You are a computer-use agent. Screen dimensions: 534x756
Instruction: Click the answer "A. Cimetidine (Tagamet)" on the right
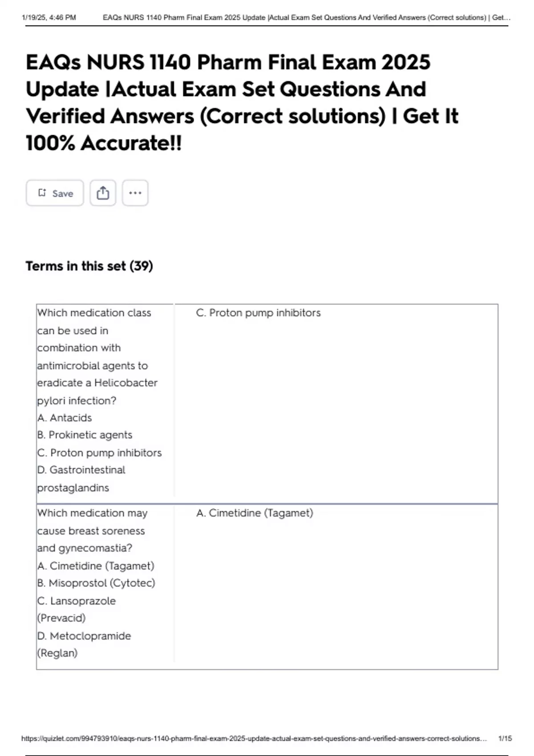click(x=255, y=513)
